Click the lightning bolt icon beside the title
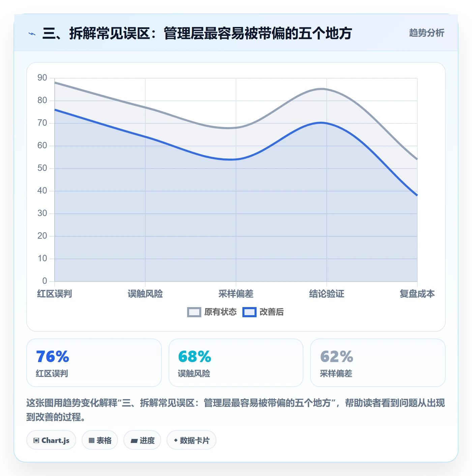The width and height of the screenshot is (472, 476). pos(32,34)
